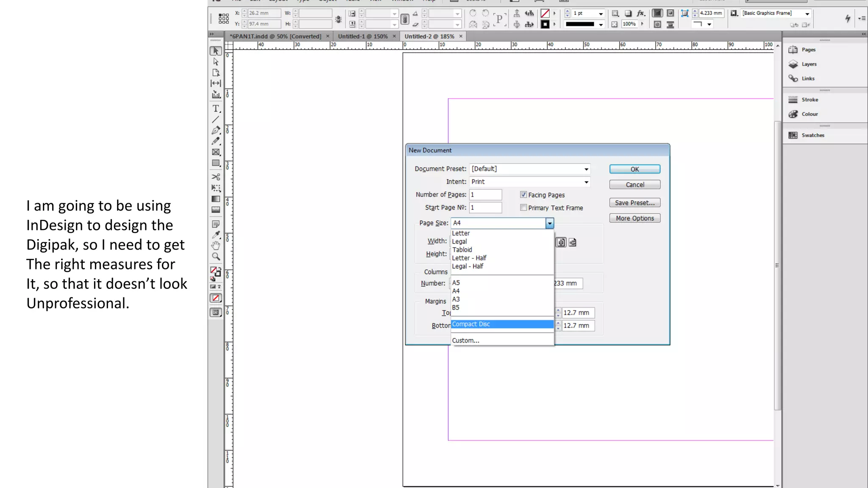Select the Free Transform tool
Viewport: 868px width, 488px height.
[x=216, y=188]
